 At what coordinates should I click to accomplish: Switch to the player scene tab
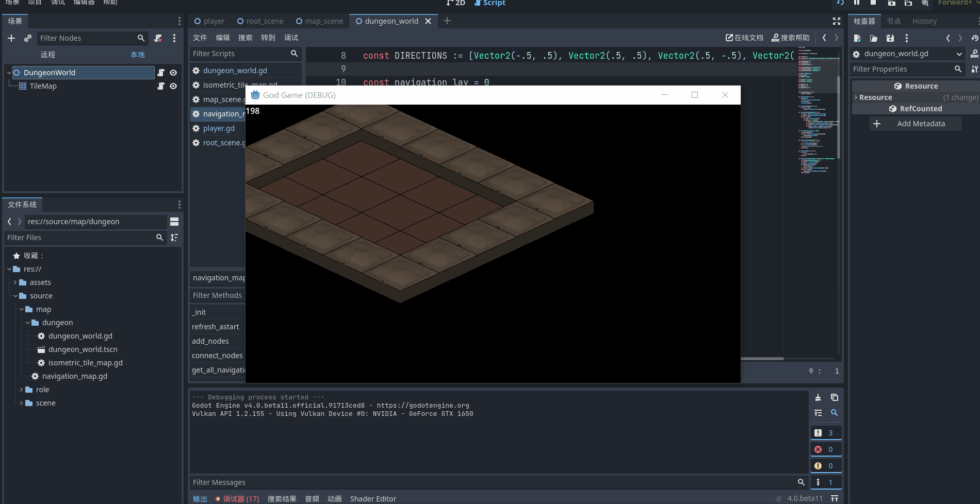209,21
